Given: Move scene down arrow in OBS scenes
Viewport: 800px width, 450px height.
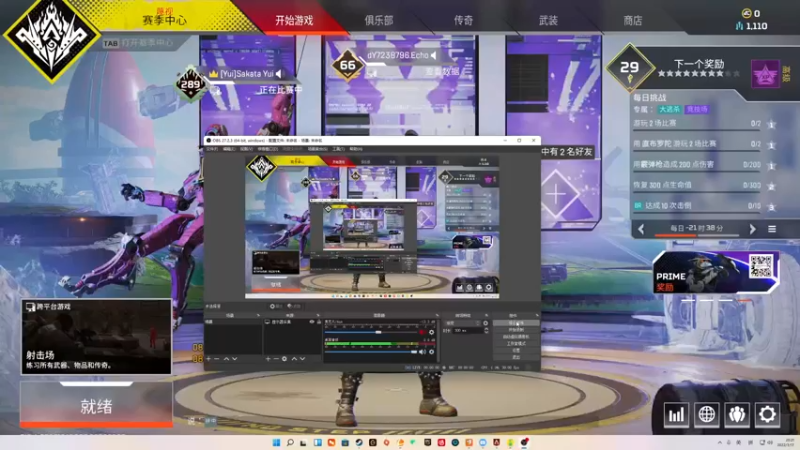Looking at the screenshot, I should tap(235, 359).
